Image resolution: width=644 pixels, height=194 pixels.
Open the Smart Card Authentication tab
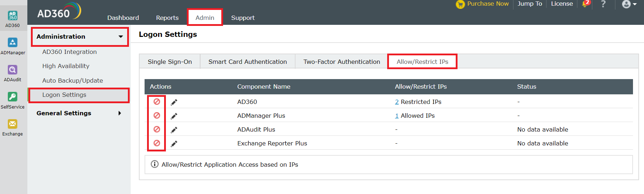coord(248,62)
